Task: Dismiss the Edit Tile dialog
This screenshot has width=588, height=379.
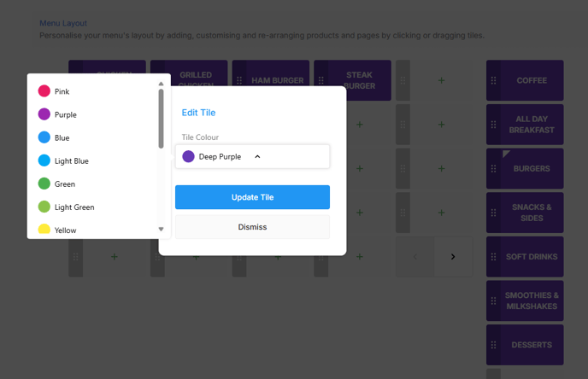Action: pos(252,227)
